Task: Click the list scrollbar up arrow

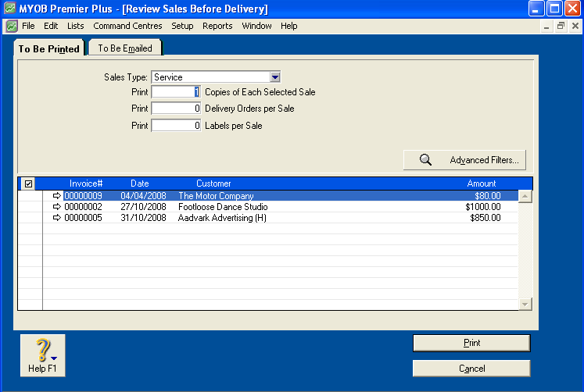Action: point(525,196)
